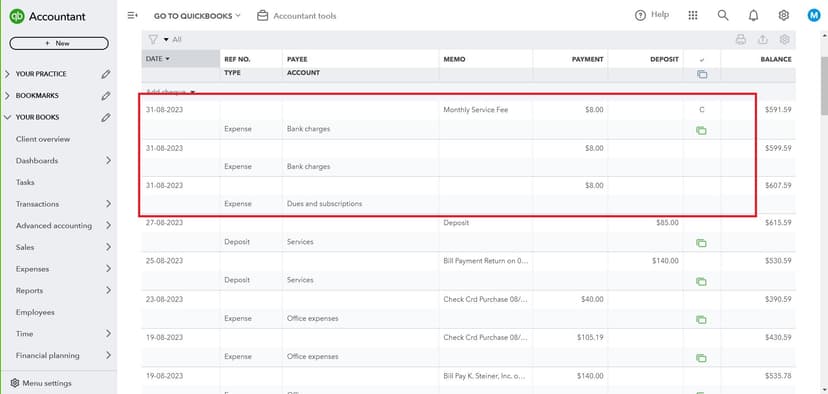Print the register list
The height and width of the screenshot is (394, 828).
741,39
